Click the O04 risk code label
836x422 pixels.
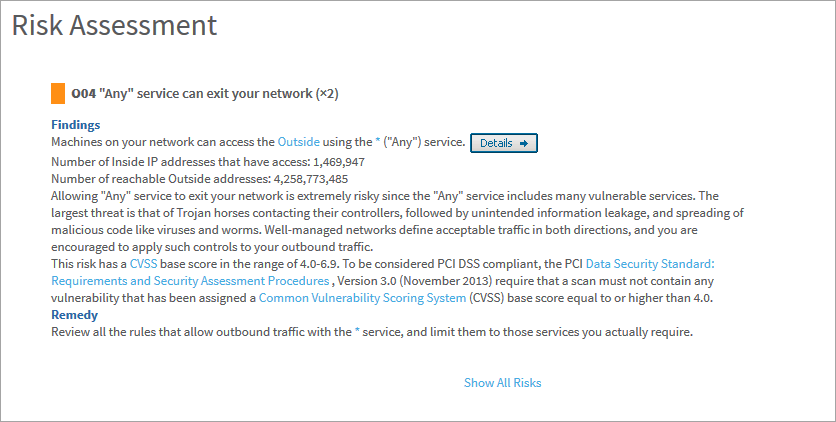coord(84,95)
